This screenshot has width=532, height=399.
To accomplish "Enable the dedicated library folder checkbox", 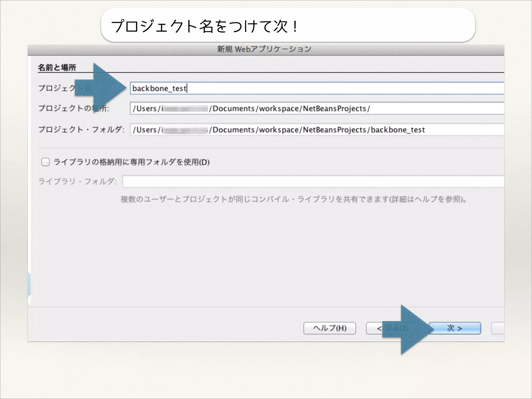I will (x=45, y=162).
